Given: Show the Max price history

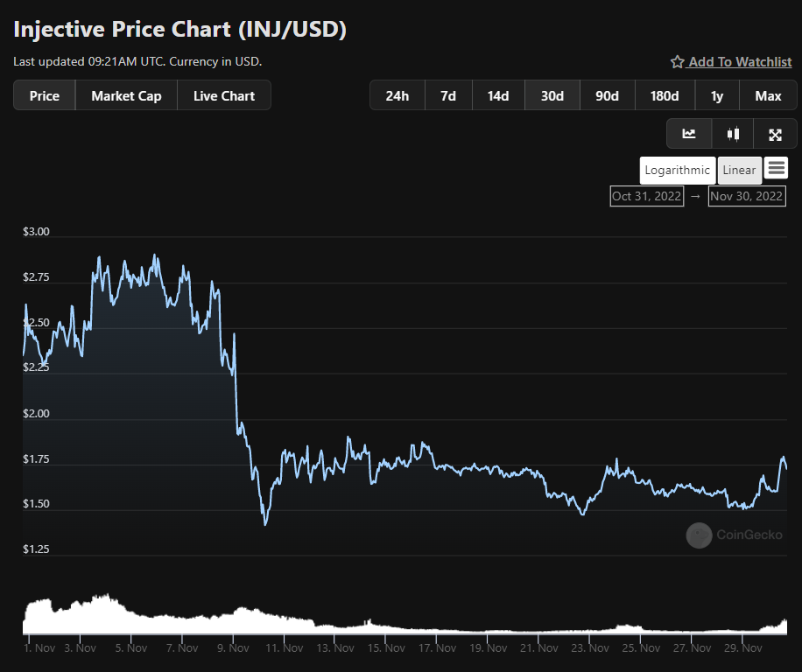Looking at the screenshot, I should 768,95.
